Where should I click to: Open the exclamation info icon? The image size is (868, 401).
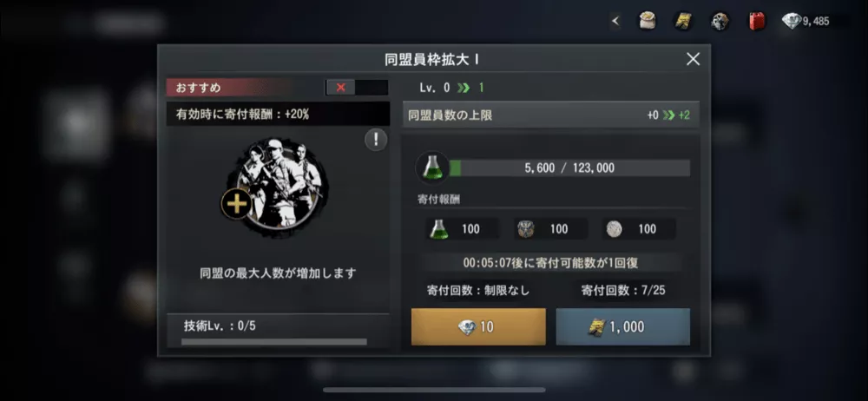click(x=376, y=140)
